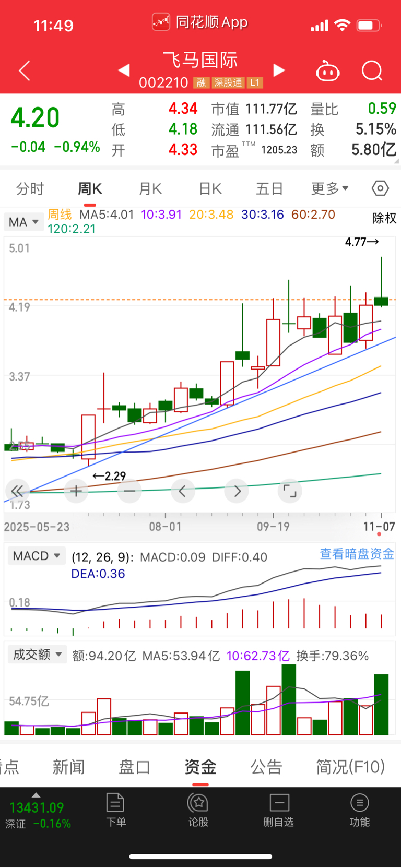Open chart settings hexagon icon
401x868 pixels.
(x=380, y=188)
